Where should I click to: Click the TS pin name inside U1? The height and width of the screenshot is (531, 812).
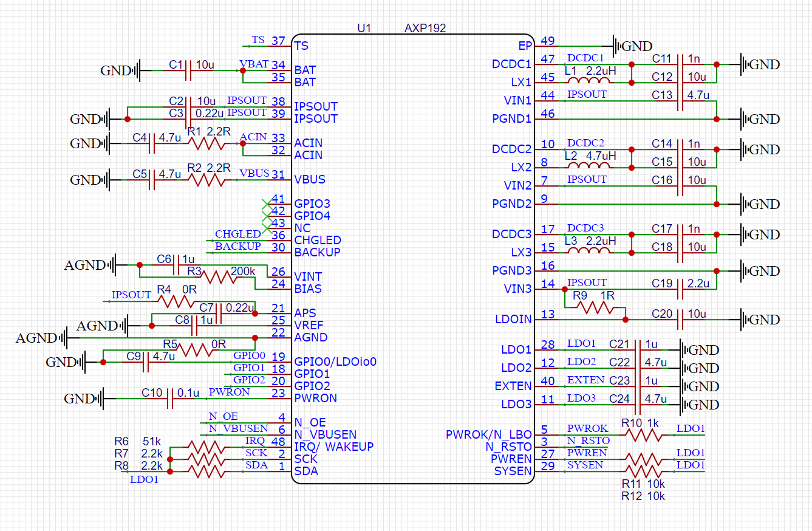pos(301,46)
